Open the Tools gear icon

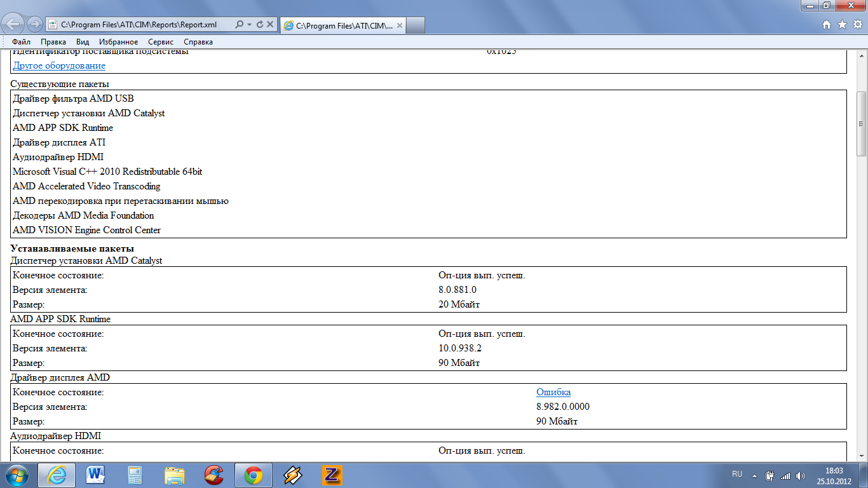pyautogui.click(x=857, y=25)
